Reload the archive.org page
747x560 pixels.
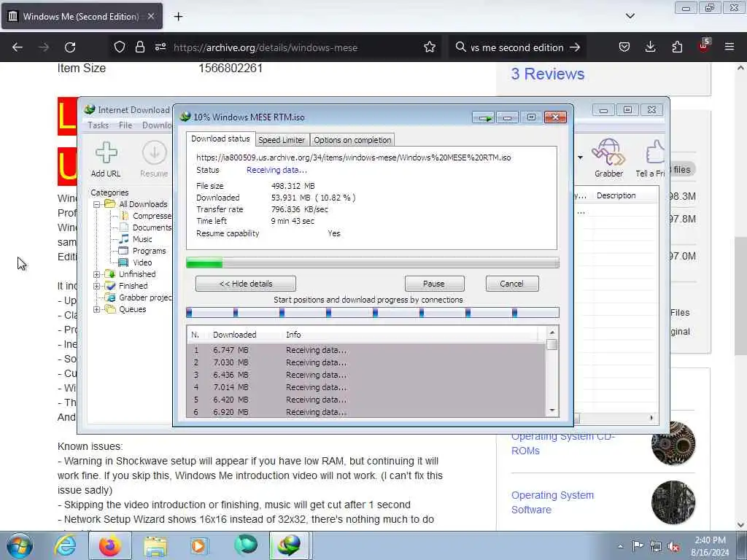coord(70,47)
